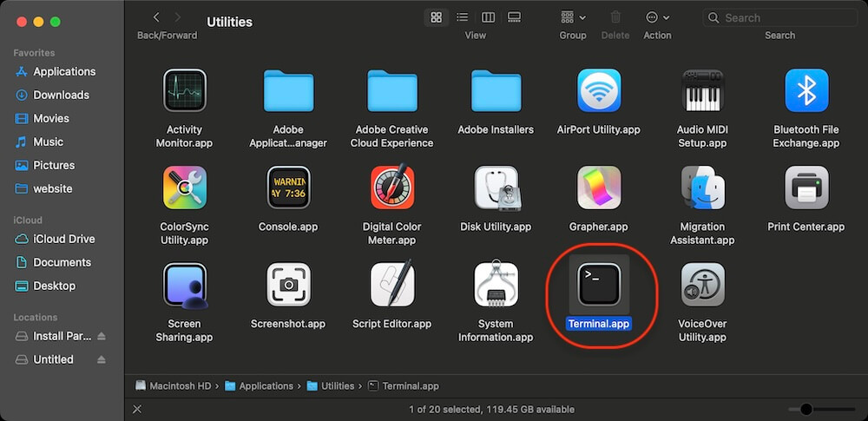Switch to icon view mode
Screen dimensions: 868x421
click(437, 17)
